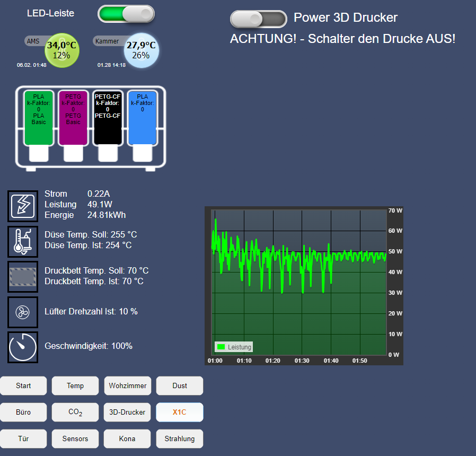The width and height of the screenshot is (476, 456).
Task: Select the green PLA Basic filament spool
Action: tap(39, 118)
